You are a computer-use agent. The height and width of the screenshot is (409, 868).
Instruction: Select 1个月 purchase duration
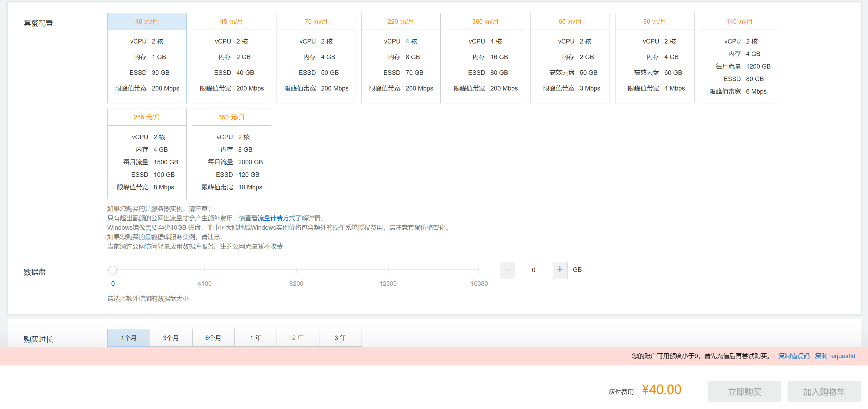[x=129, y=338]
